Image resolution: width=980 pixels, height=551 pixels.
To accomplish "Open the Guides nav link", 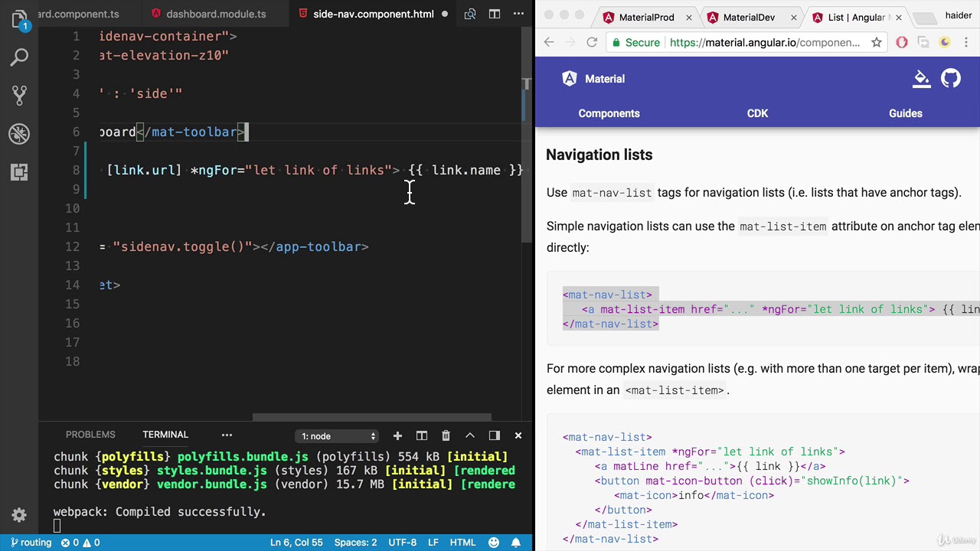I will [x=906, y=113].
